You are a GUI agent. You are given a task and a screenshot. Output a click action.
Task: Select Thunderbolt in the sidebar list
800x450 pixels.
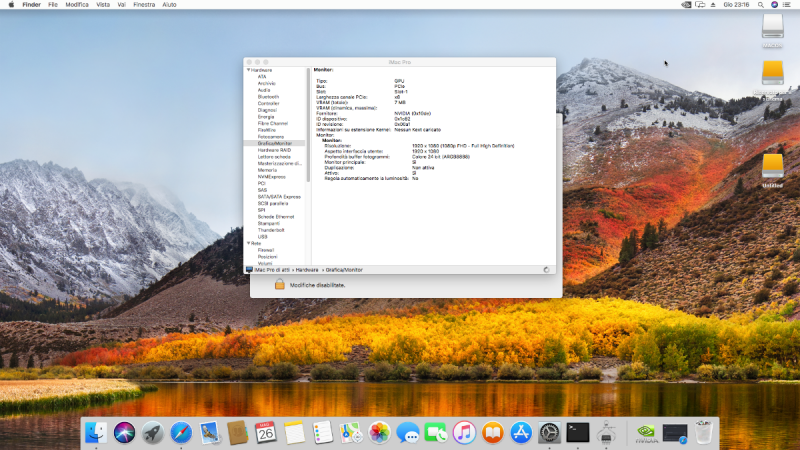pos(271,230)
